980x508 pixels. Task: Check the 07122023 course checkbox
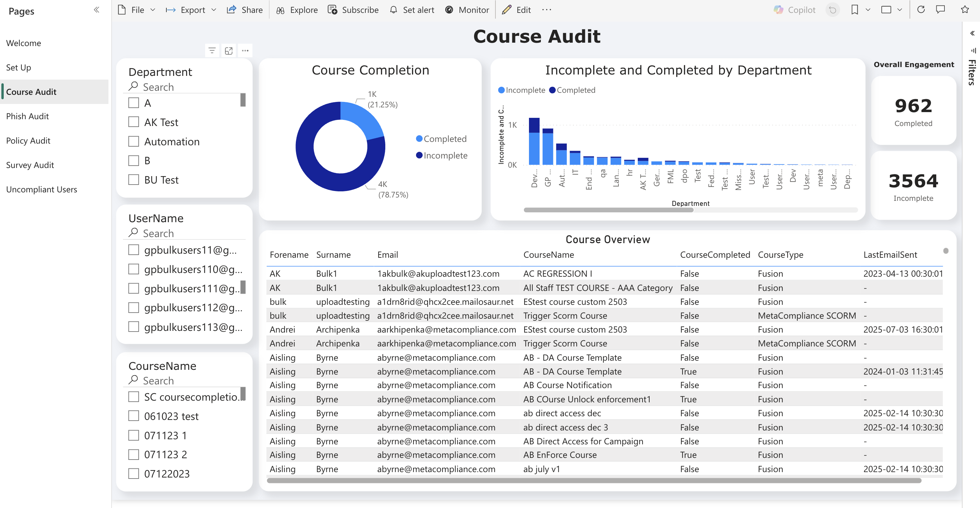[x=134, y=473]
